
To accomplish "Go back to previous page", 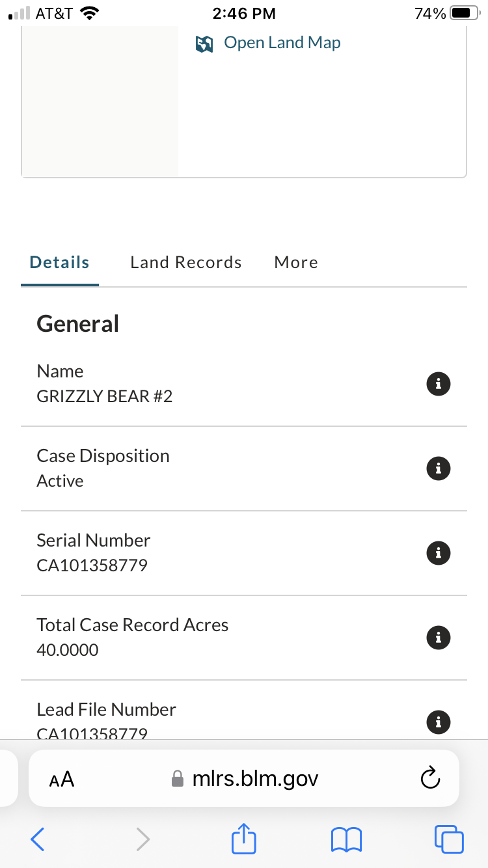I will pos(38,839).
